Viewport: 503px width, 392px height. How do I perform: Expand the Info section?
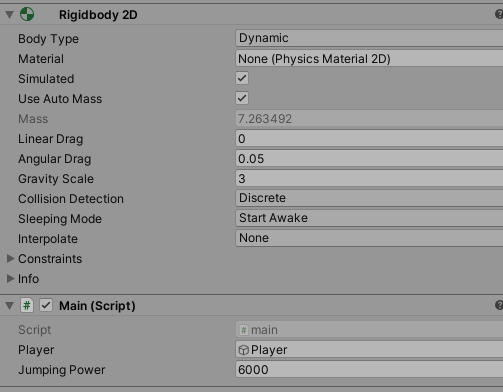pyautogui.click(x=10, y=279)
